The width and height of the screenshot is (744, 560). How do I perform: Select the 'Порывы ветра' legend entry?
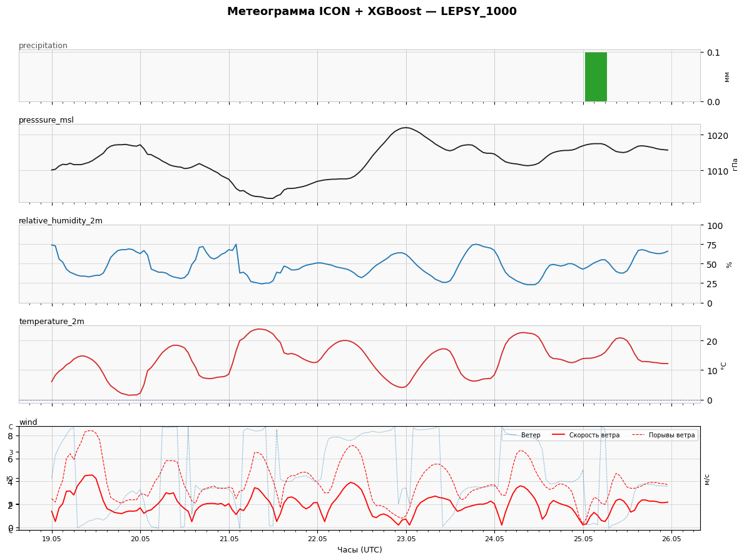663,435
